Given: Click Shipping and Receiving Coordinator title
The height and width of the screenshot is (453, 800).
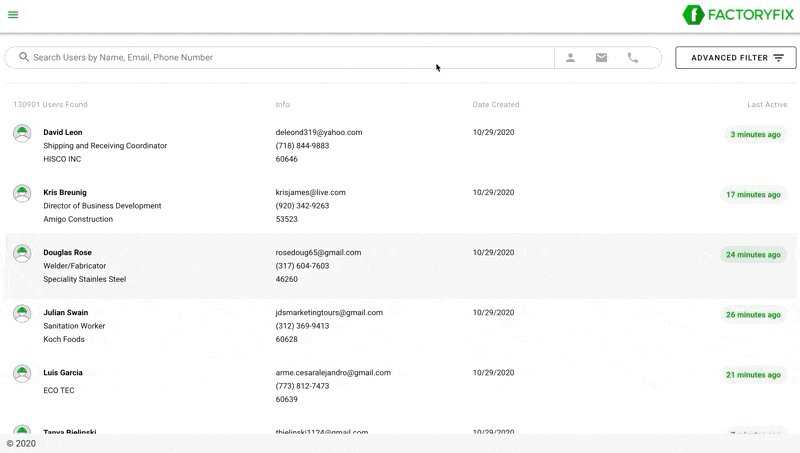Looking at the screenshot, I should tap(105, 145).
